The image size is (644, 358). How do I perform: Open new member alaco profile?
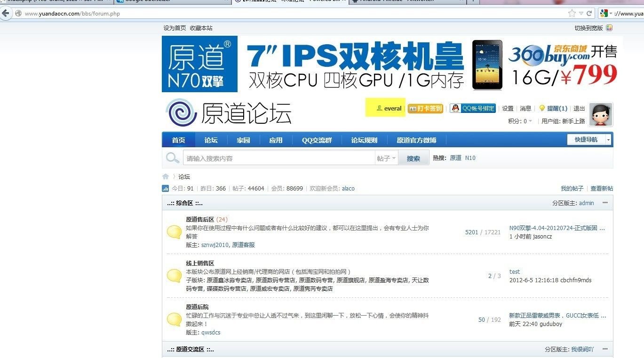348,188
